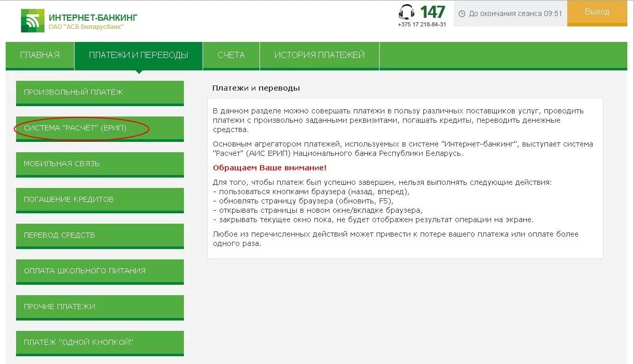Switch to the Счета tab

[x=231, y=54]
